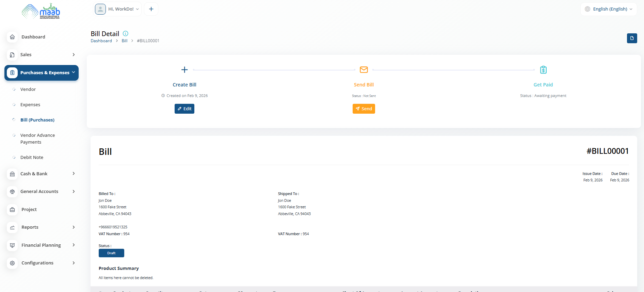Open the Expenses submenu item
This screenshot has height=292, width=644.
coord(30,105)
